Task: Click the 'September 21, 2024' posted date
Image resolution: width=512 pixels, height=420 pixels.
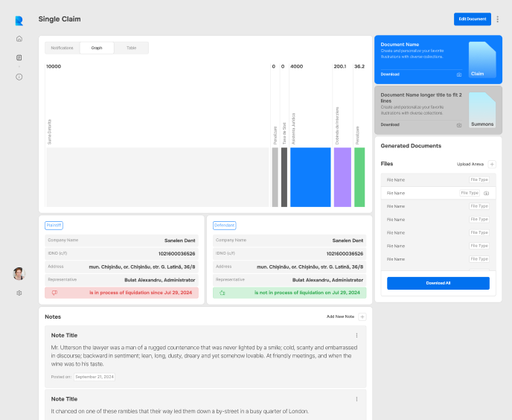Action: 95,377
